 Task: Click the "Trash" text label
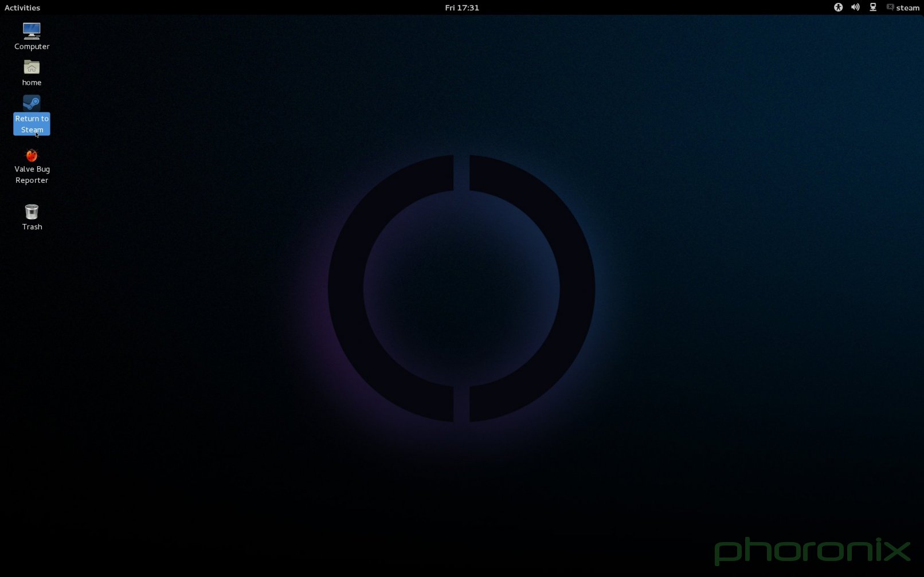(32, 227)
